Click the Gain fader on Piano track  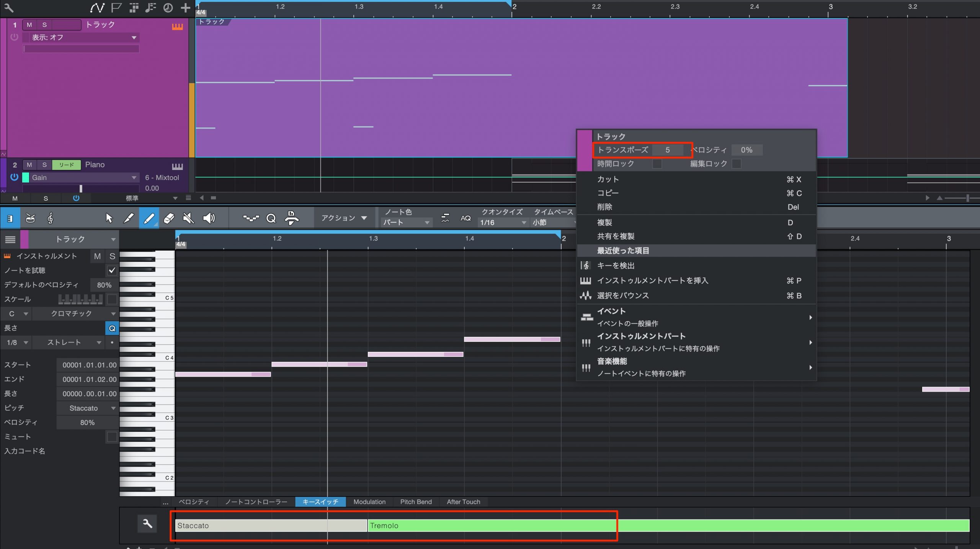(x=80, y=188)
